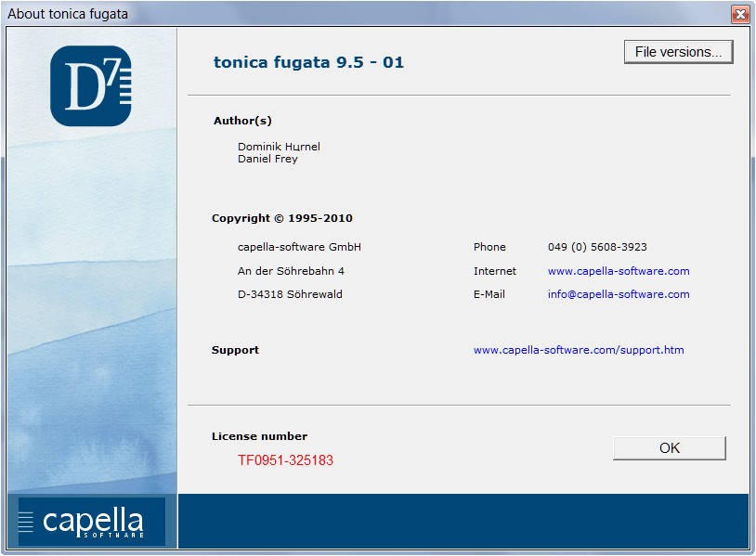Click the License number heading
Viewport: 756px width, 556px height.
pos(259,436)
